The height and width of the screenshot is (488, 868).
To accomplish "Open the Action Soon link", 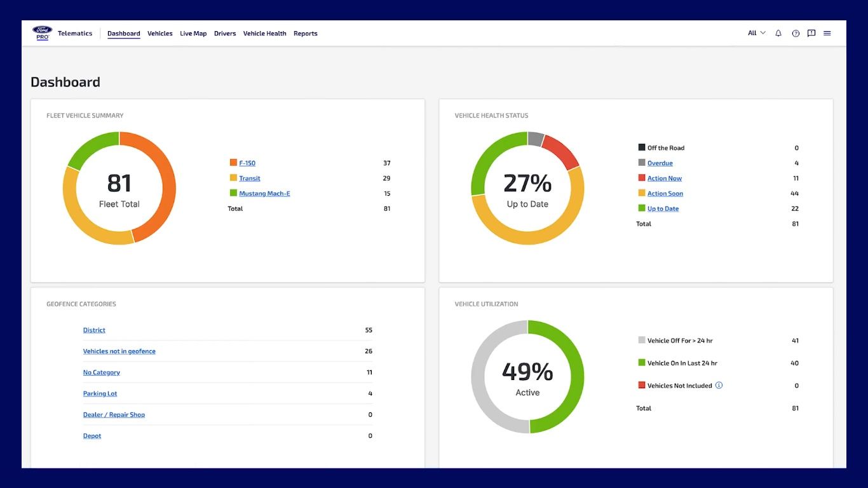I will (x=665, y=194).
